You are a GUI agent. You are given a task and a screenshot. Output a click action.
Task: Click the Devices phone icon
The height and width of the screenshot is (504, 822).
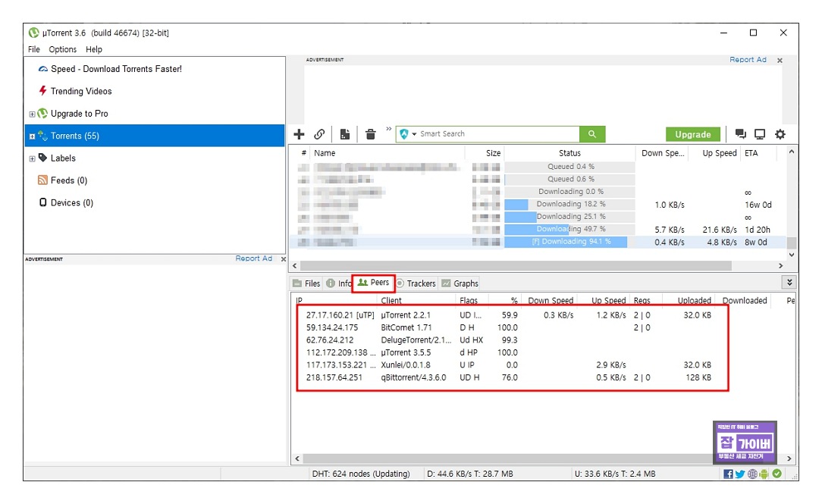click(x=43, y=202)
